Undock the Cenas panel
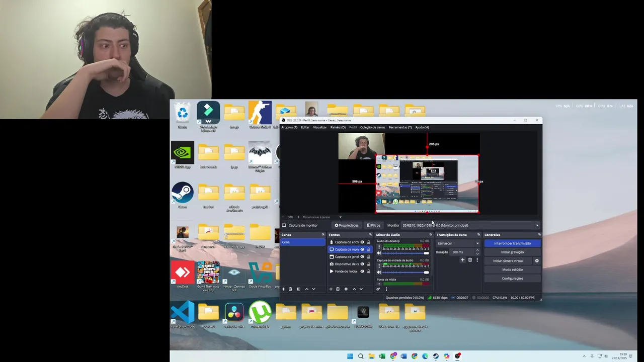 pos(323,235)
